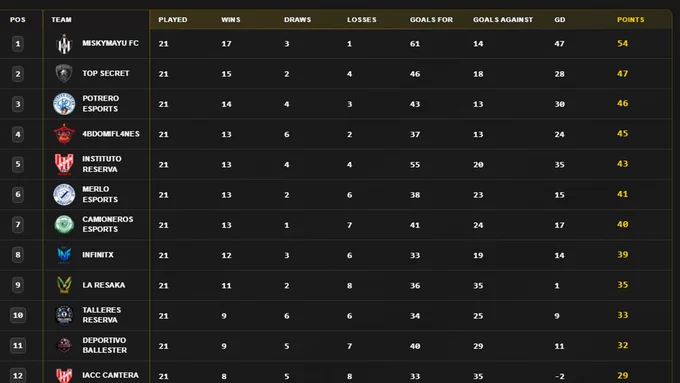Open the IACC Cantera team link
The image size is (680, 383).
tap(111, 375)
